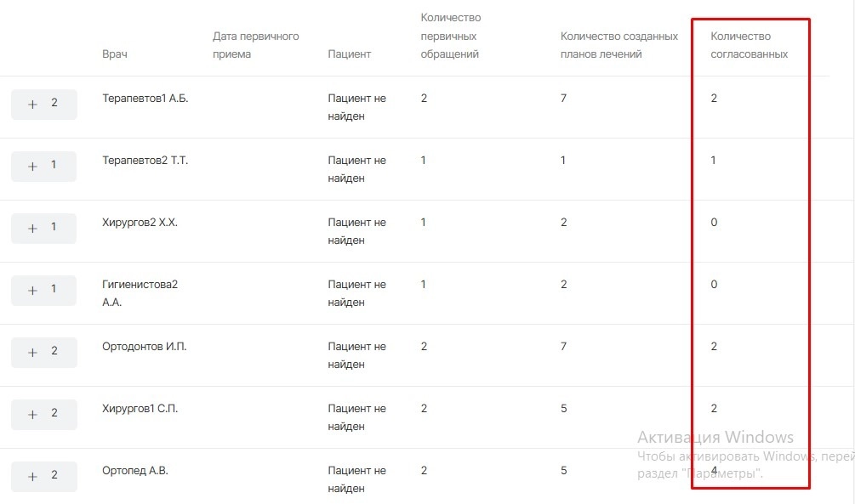Expand the Ортодонтов И.П. row group
The image size is (855, 504).
click(33, 353)
